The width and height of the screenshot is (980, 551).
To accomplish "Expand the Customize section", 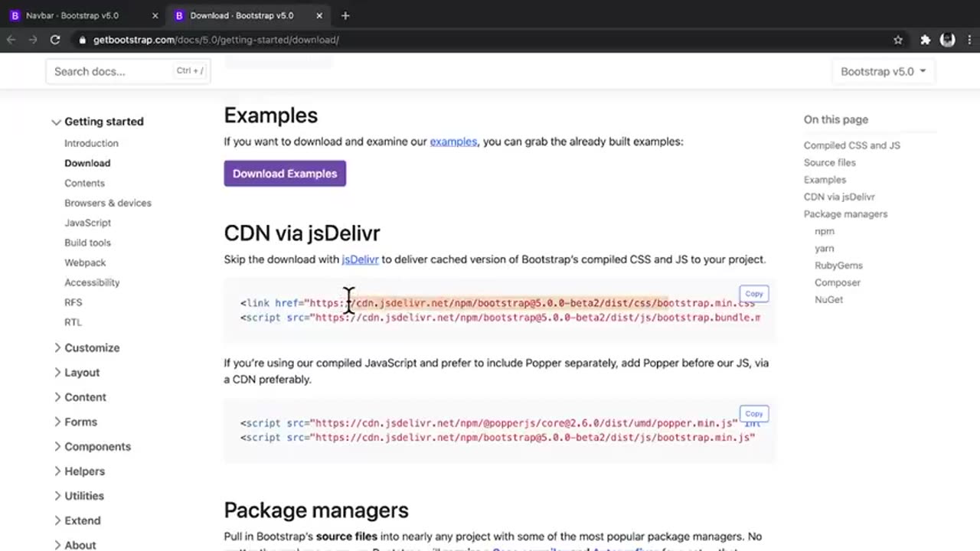I will 86,347.
